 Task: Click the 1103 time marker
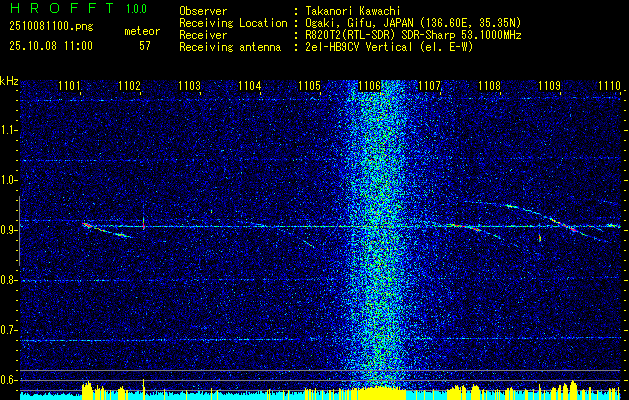coord(189,86)
